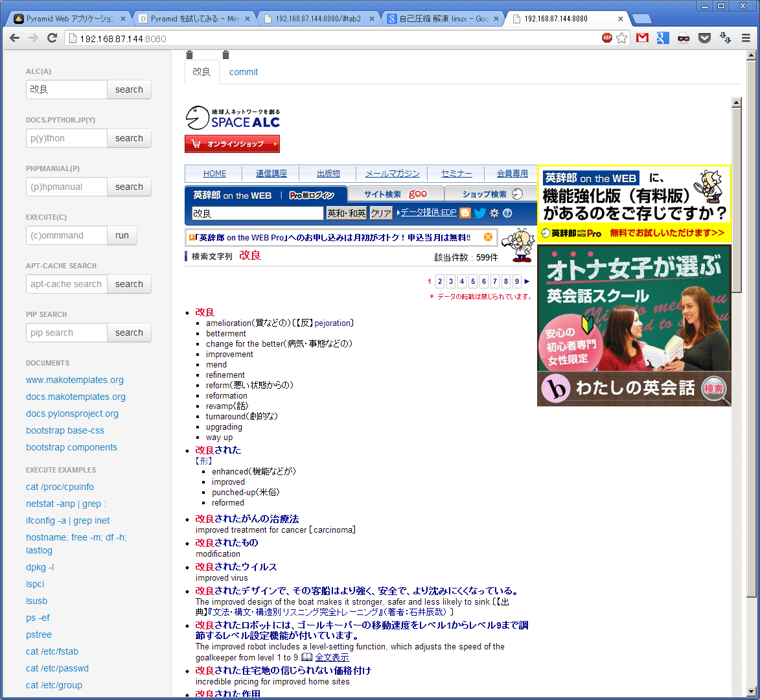
Task: Click the trash icon above the 改良 tab
Action: [190, 55]
